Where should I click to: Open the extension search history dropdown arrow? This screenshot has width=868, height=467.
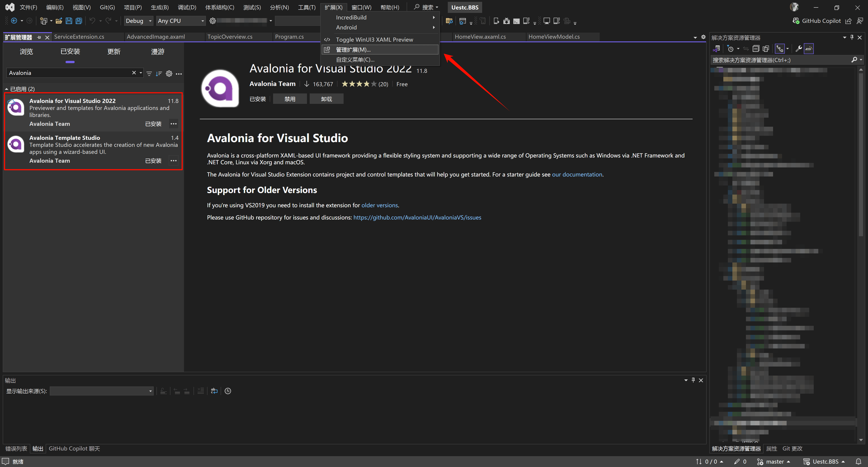point(141,73)
